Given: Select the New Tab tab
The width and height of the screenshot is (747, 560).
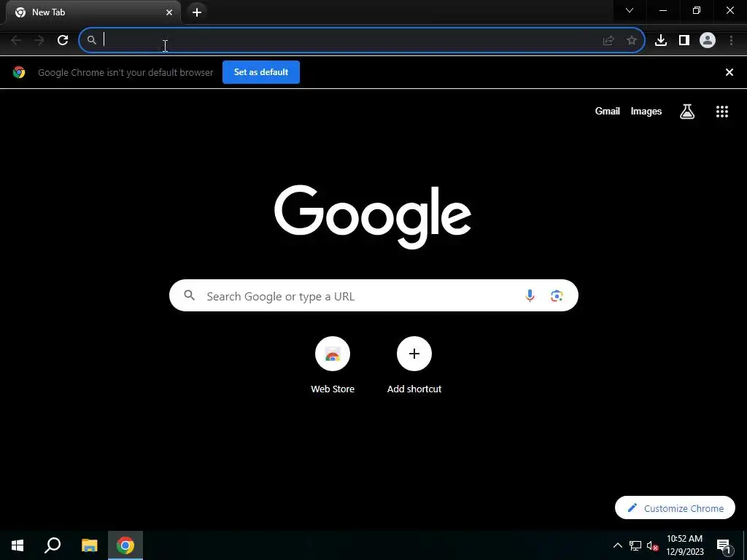Looking at the screenshot, I should [x=93, y=12].
